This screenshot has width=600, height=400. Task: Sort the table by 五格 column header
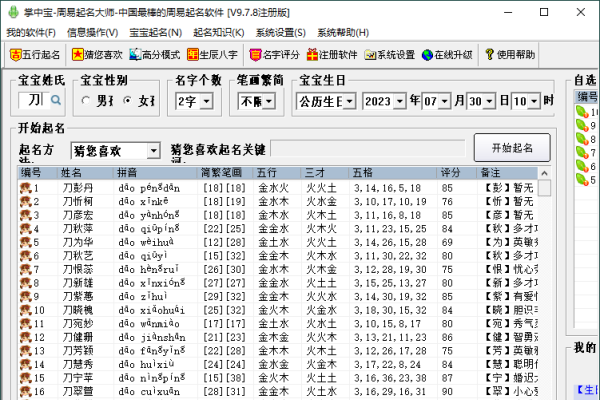point(393,173)
